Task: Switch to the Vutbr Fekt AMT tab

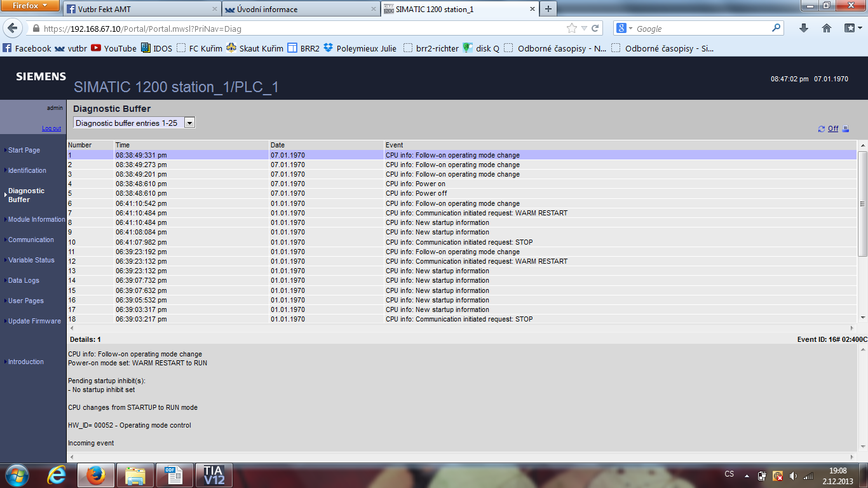Action: (141, 10)
